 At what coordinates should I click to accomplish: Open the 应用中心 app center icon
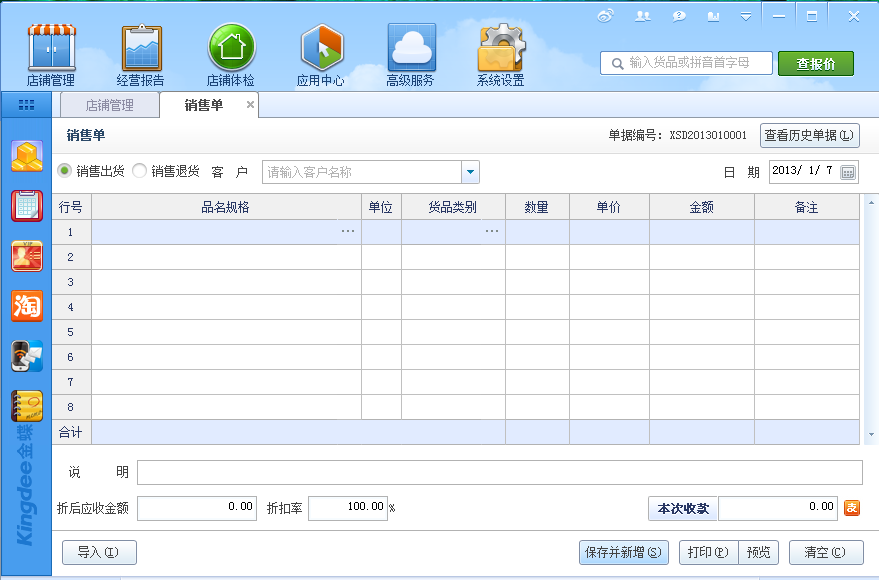[x=321, y=47]
